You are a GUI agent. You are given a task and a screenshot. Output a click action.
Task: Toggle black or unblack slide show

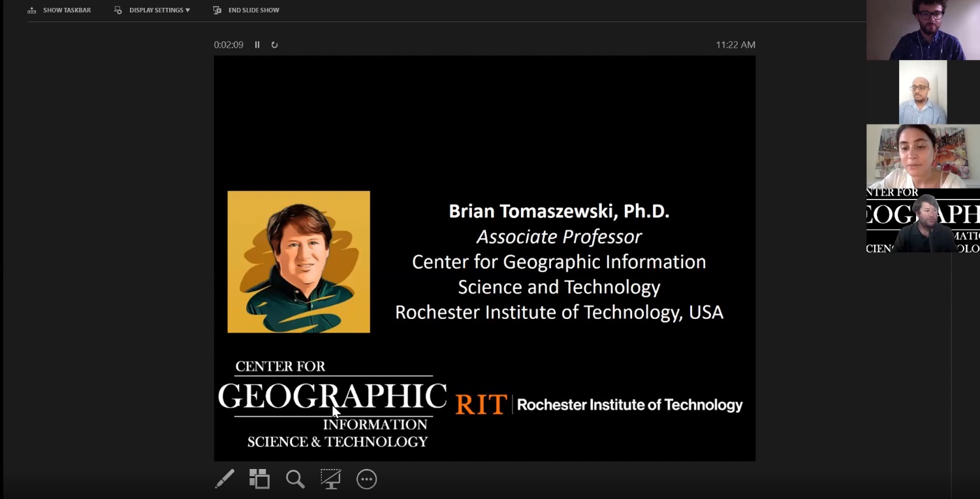(330, 479)
